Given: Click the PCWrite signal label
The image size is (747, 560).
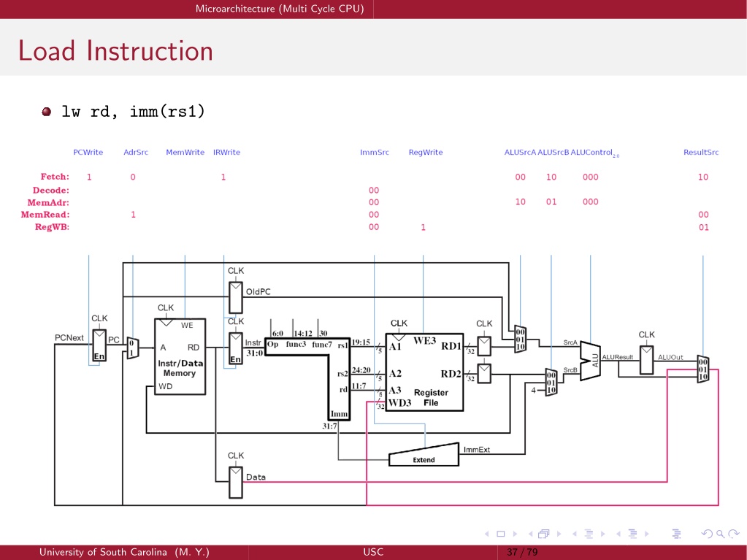Looking at the screenshot, I should [88, 153].
